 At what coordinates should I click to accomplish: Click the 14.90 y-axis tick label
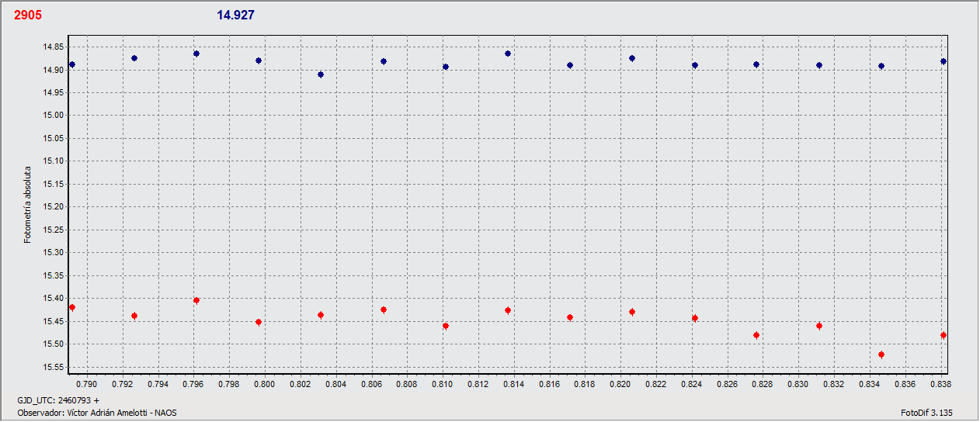point(54,70)
